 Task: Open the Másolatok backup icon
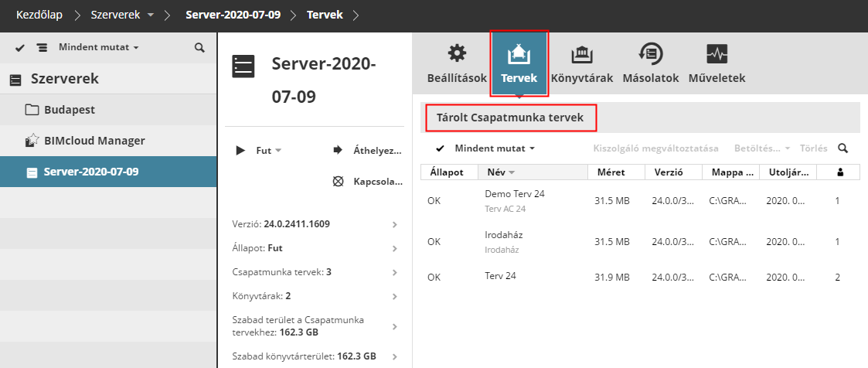[x=651, y=53]
